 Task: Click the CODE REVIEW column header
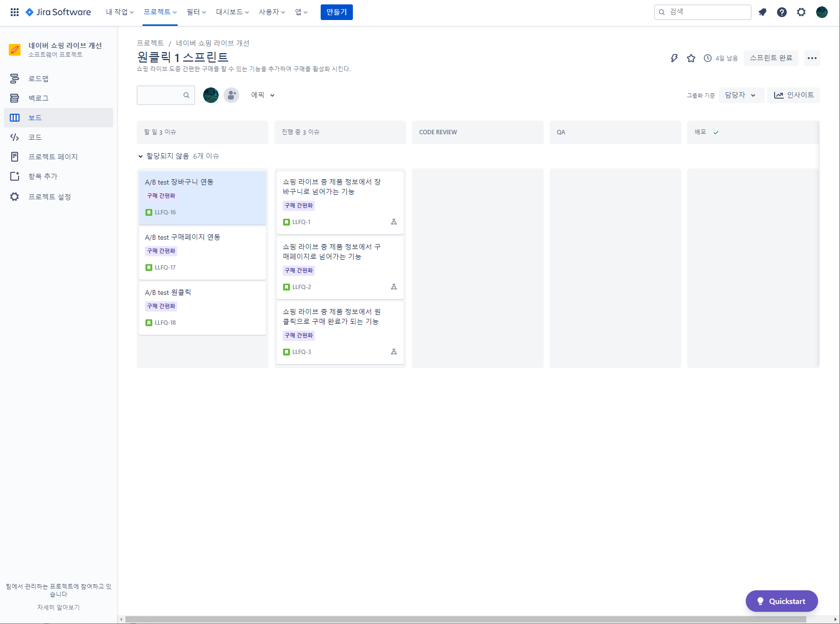pos(477,132)
